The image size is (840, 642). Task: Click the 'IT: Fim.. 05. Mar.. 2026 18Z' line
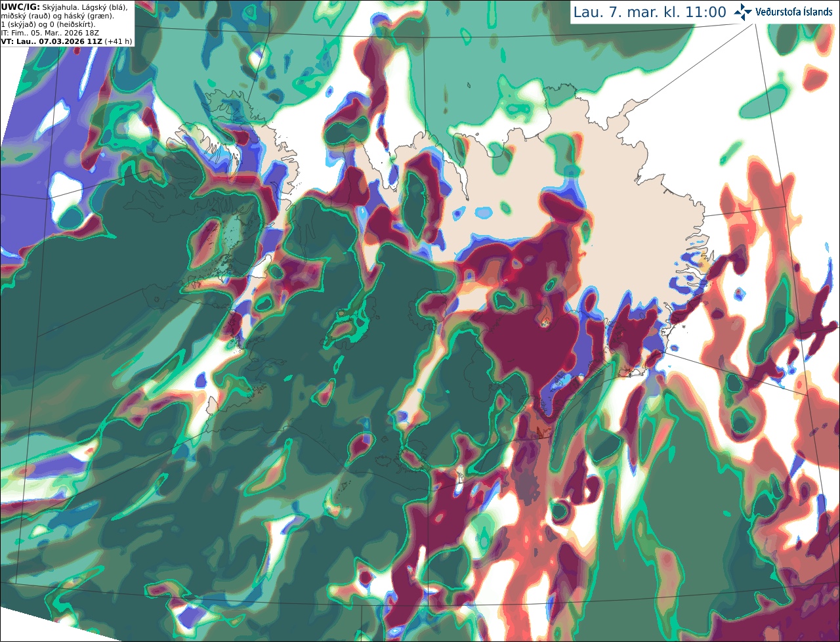point(50,32)
